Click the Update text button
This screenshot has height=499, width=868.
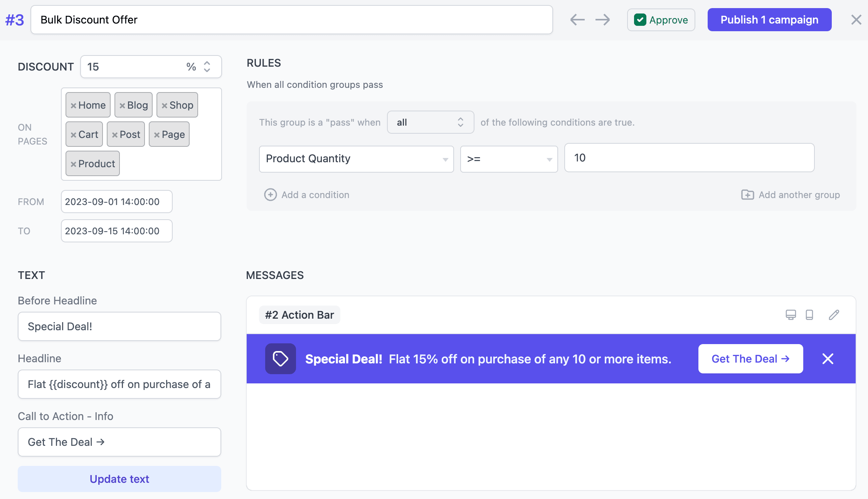point(119,479)
